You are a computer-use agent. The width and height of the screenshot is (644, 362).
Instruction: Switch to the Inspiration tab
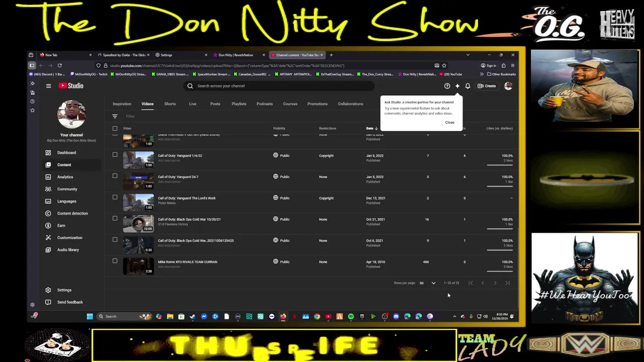pos(122,104)
